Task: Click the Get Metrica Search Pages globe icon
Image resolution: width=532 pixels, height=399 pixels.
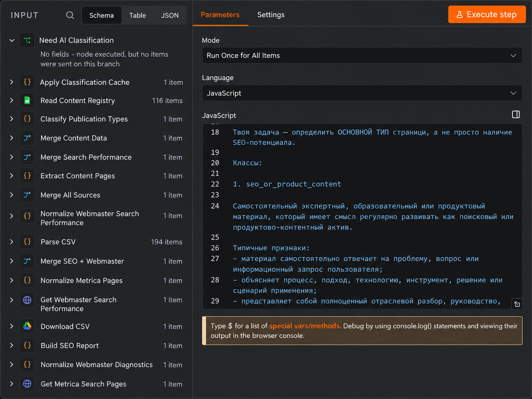Action: point(27,384)
